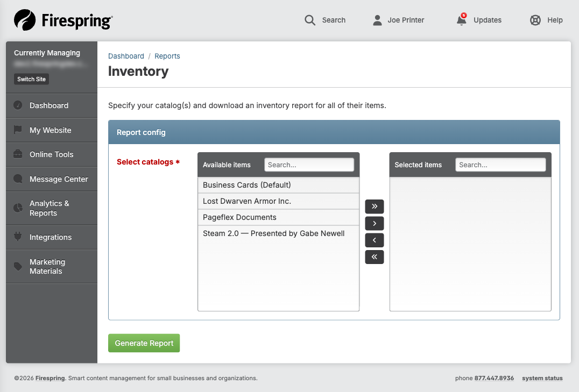This screenshot has height=392, width=579.
Task: Click the Firespring footer link
Action: (50, 378)
